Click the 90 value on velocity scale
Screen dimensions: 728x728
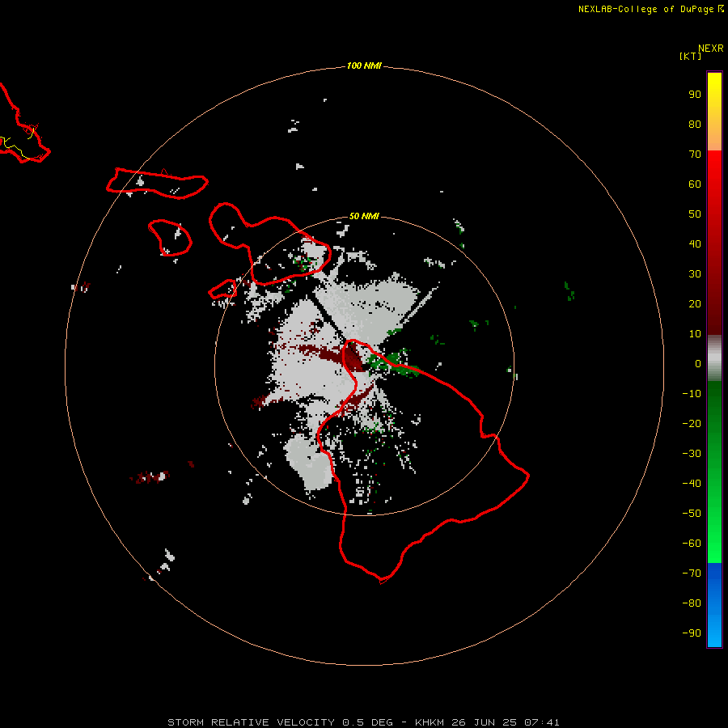pyautogui.click(x=695, y=95)
